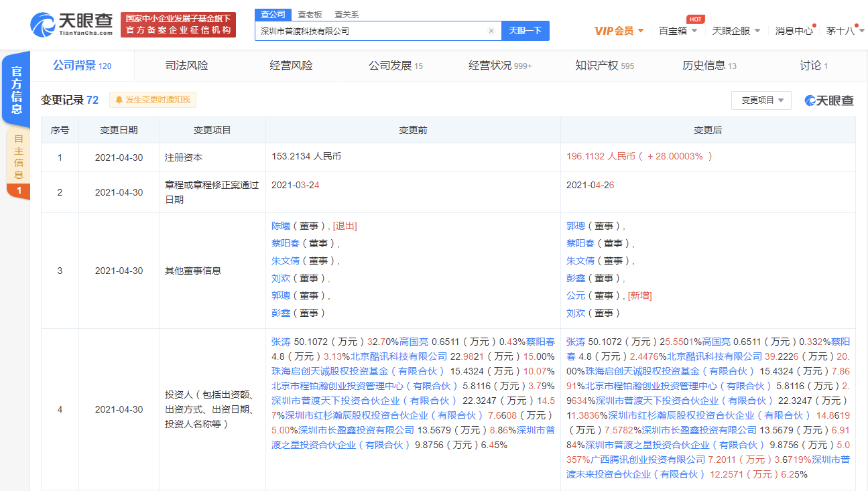This screenshot has width=868, height=491.
Task: Select the 官方信息 side tab
Action: coord(17,90)
